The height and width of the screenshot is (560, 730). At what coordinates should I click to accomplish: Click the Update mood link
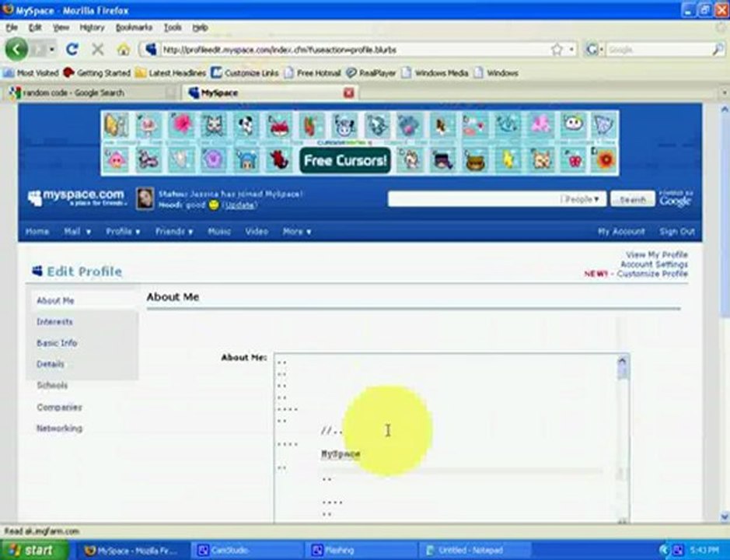(x=239, y=205)
